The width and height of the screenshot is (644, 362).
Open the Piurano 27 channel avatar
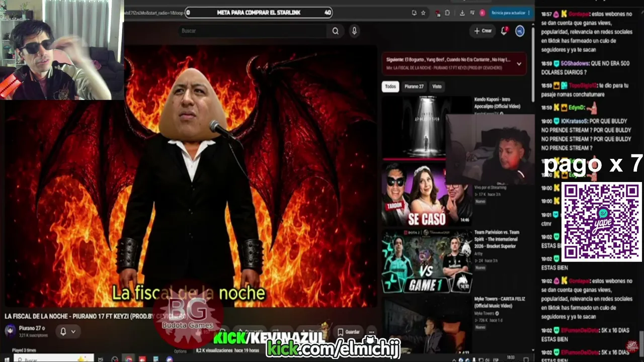[10, 330]
